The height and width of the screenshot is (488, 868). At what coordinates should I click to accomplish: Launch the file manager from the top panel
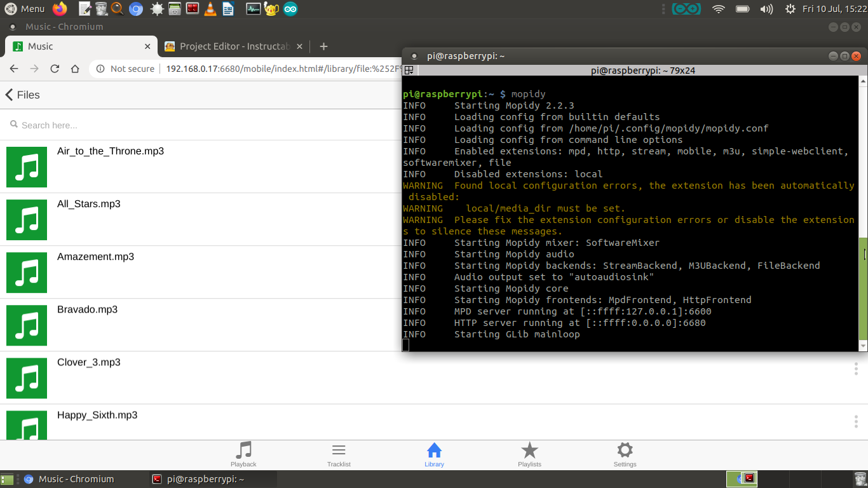[x=175, y=9]
